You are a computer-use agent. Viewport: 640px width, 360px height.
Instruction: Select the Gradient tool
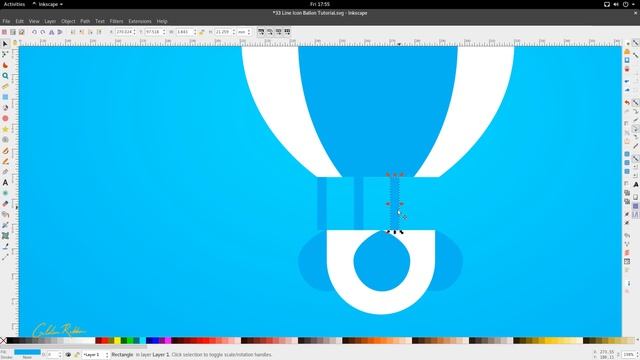(x=5, y=225)
